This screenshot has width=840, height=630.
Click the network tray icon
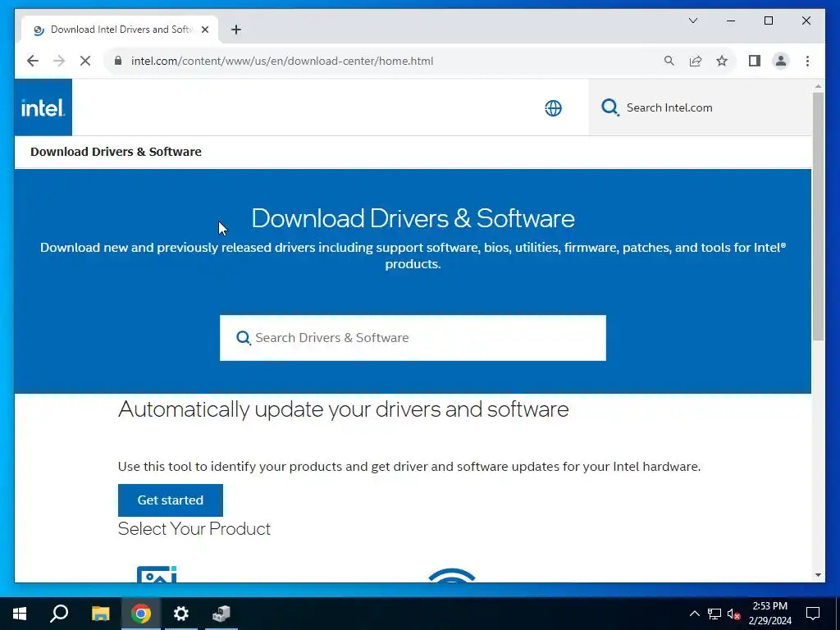coord(714,614)
